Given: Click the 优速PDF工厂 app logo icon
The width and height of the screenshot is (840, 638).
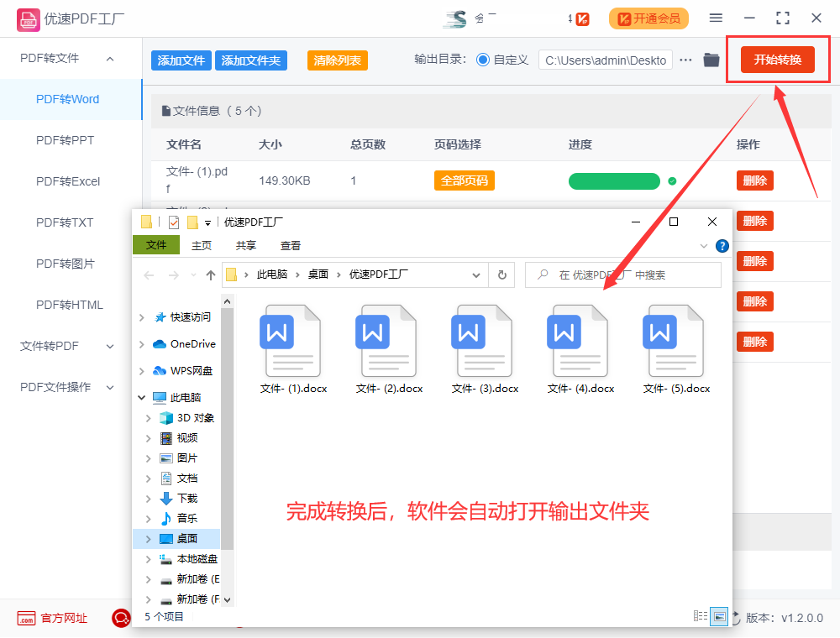Looking at the screenshot, I should point(28,20).
